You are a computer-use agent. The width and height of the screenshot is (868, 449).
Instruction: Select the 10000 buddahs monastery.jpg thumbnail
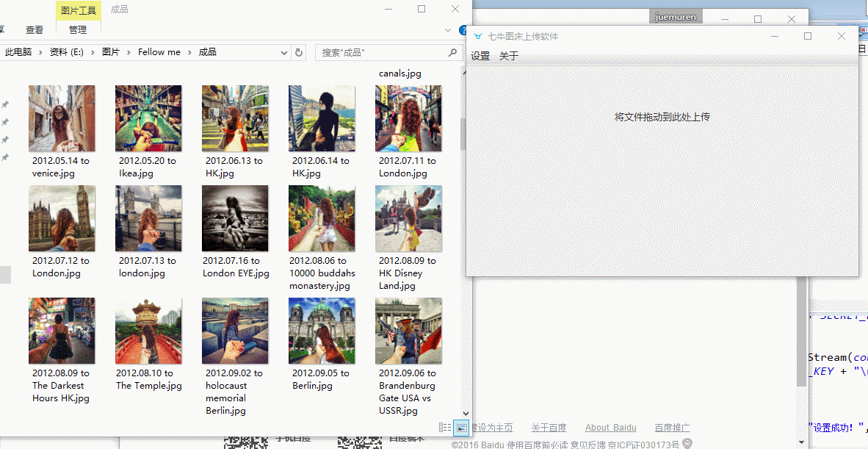[x=322, y=218]
